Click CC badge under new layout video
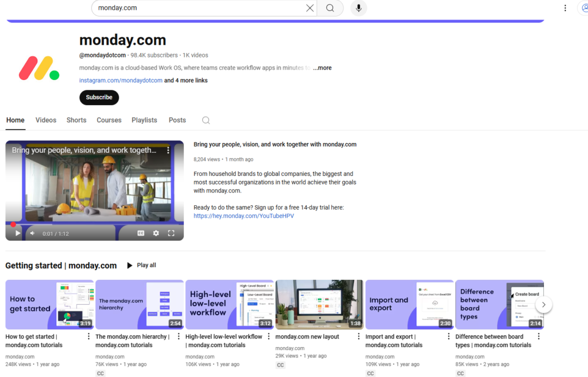 [x=280, y=365]
